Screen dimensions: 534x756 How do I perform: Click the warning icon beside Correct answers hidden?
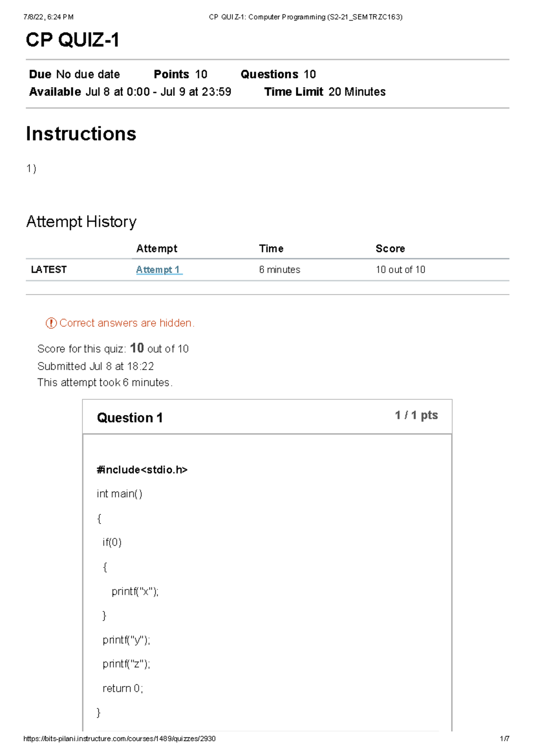pos(51,323)
